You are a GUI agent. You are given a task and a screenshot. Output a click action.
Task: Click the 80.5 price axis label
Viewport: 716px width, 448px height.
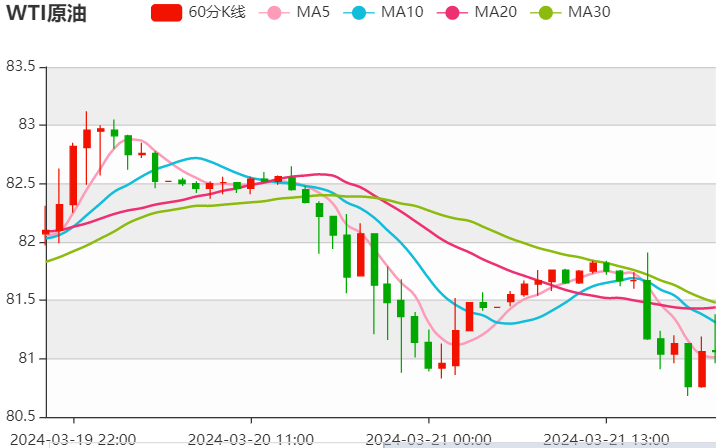pos(20,416)
